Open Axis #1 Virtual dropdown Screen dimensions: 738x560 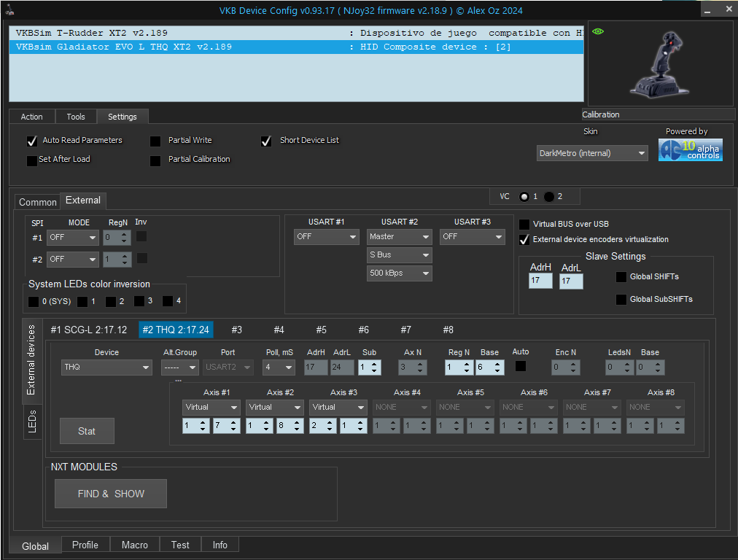click(211, 408)
